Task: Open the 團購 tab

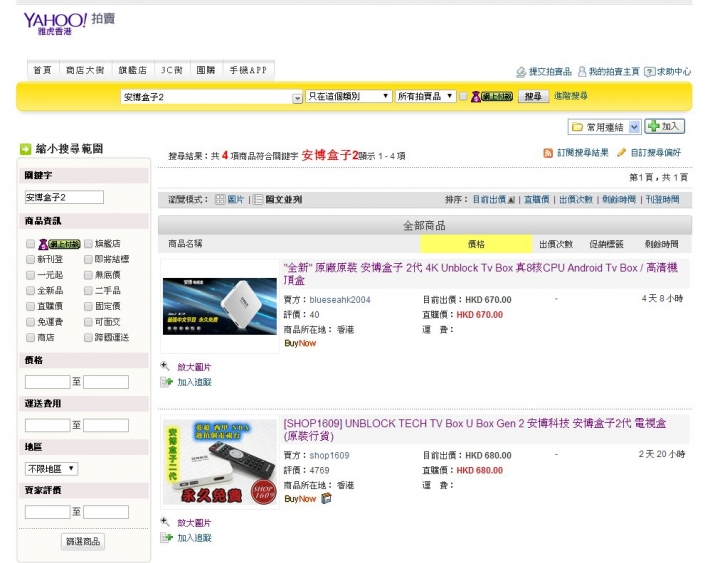Action: 206,70
